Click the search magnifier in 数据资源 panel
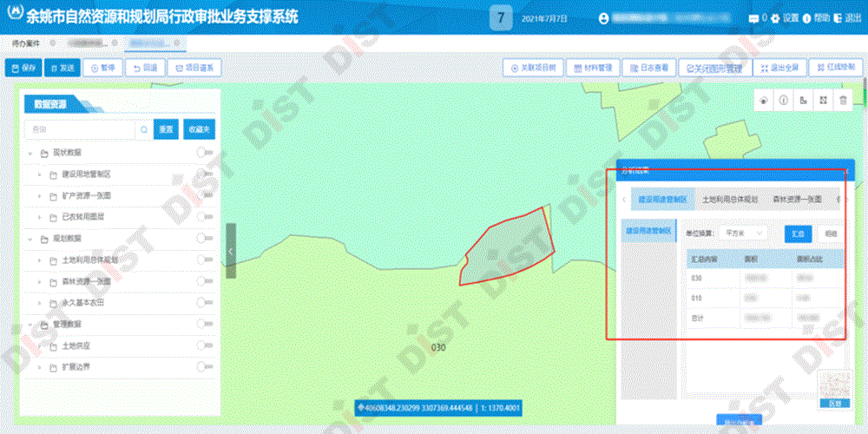 click(x=142, y=129)
